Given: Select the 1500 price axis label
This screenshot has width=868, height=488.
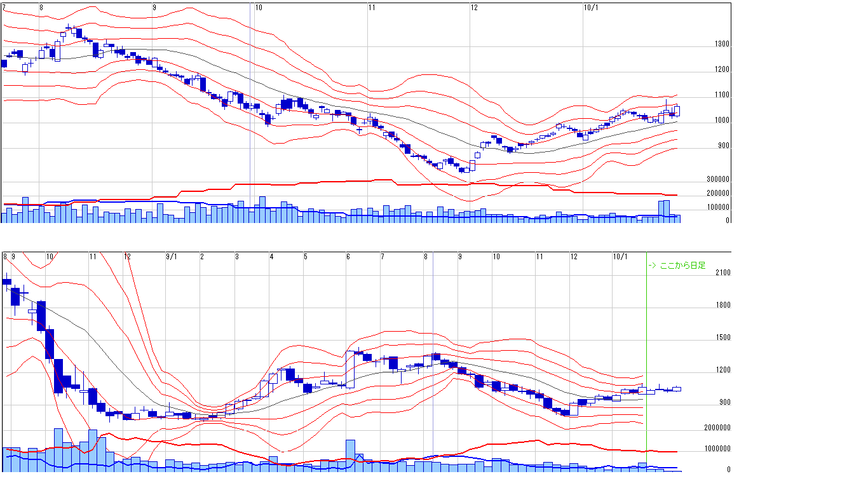Looking at the screenshot, I should 722,338.
